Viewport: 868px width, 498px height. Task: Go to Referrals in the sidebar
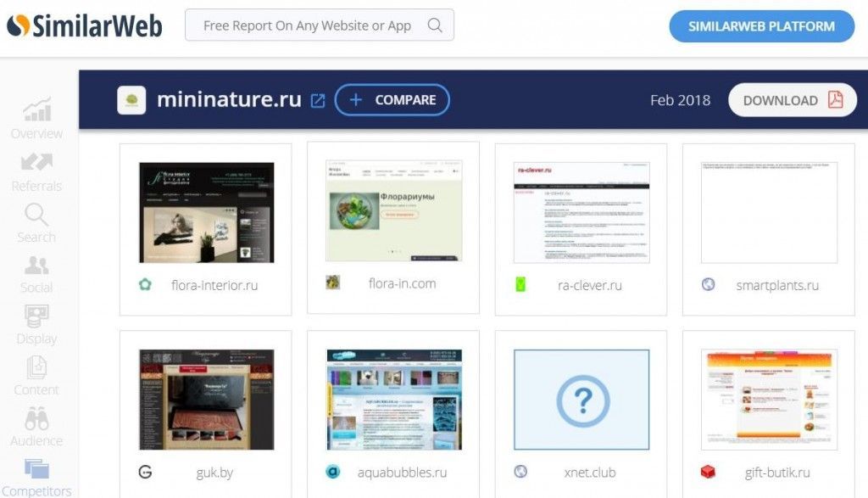point(36,171)
